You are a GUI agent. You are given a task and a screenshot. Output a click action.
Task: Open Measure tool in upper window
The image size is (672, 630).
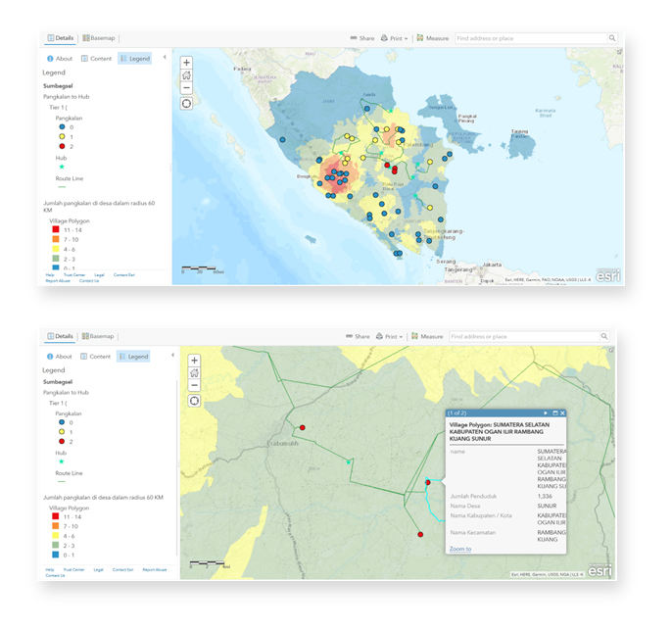pyautogui.click(x=432, y=38)
